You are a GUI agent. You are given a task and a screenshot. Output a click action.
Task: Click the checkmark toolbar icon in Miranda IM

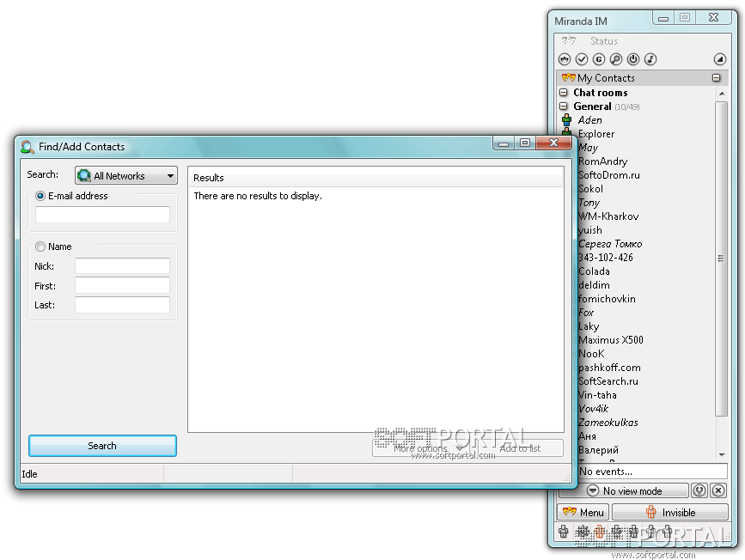pyautogui.click(x=582, y=59)
